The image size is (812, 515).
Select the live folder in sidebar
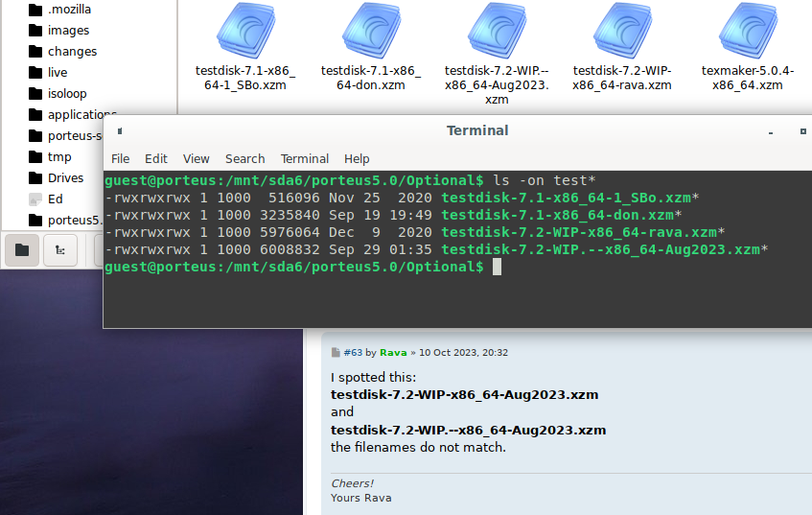(48, 73)
